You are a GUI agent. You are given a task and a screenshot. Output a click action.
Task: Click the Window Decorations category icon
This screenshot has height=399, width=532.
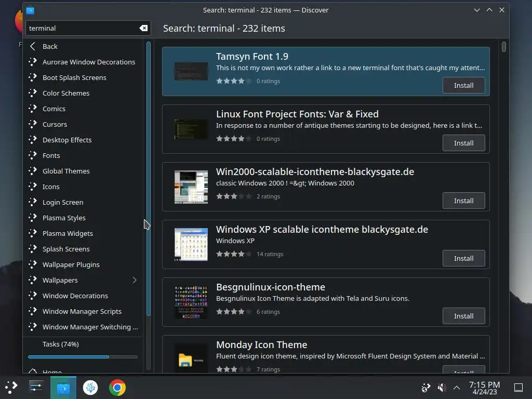(x=33, y=296)
